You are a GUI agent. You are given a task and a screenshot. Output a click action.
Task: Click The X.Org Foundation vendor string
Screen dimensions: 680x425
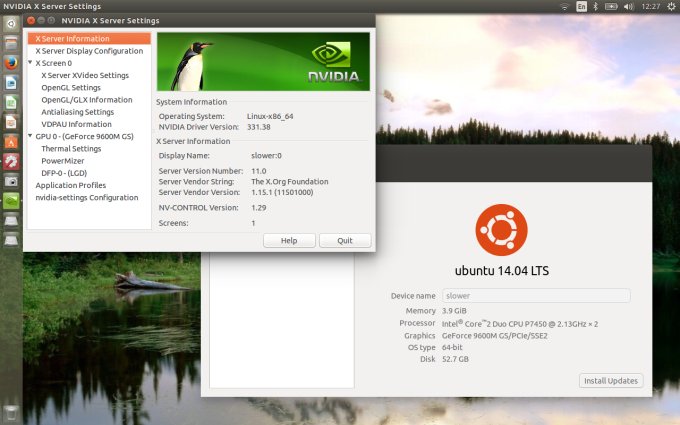click(x=290, y=182)
